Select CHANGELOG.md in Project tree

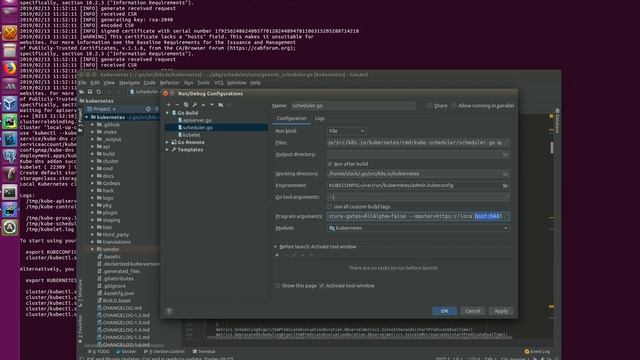click(122, 308)
